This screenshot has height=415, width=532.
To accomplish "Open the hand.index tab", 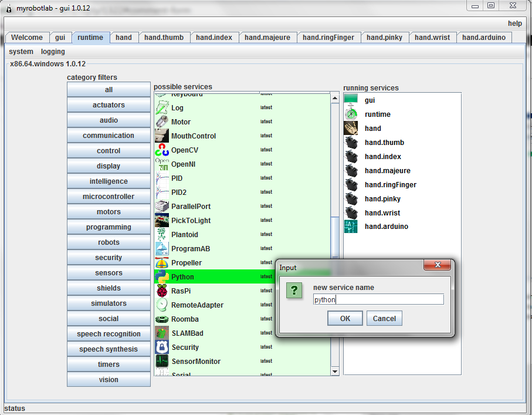I will tap(214, 38).
